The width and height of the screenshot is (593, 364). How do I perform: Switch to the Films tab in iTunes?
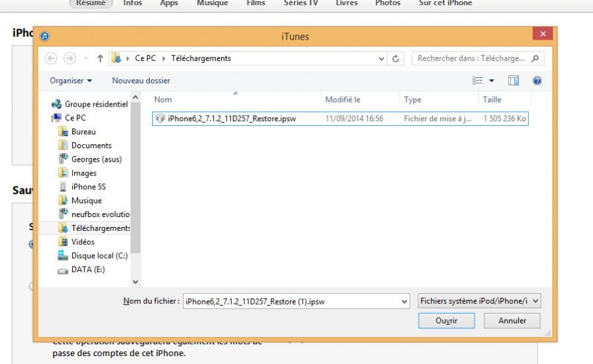point(255,3)
